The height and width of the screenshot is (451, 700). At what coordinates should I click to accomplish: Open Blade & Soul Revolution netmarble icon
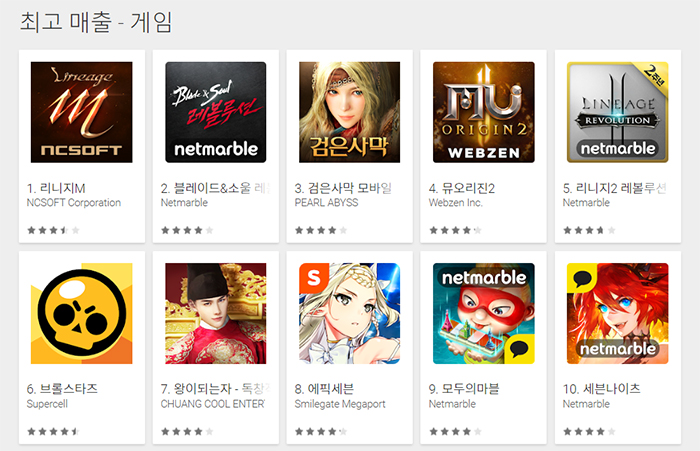coord(216,112)
